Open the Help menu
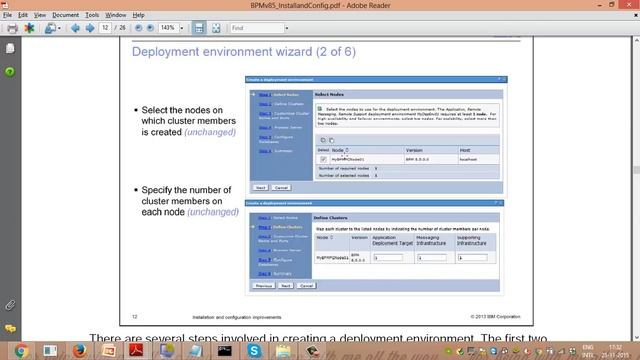 (x=138, y=15)
